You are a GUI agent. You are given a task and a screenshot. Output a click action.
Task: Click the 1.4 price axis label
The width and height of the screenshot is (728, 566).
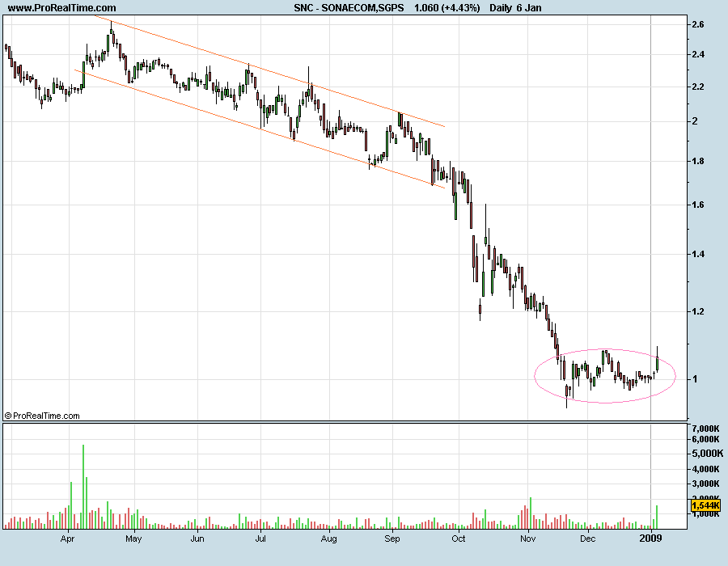tap(698, 254)
